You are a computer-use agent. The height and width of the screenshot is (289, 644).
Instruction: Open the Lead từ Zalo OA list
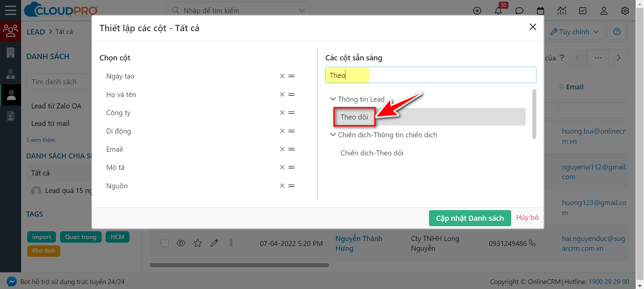[x=56, y=106]
